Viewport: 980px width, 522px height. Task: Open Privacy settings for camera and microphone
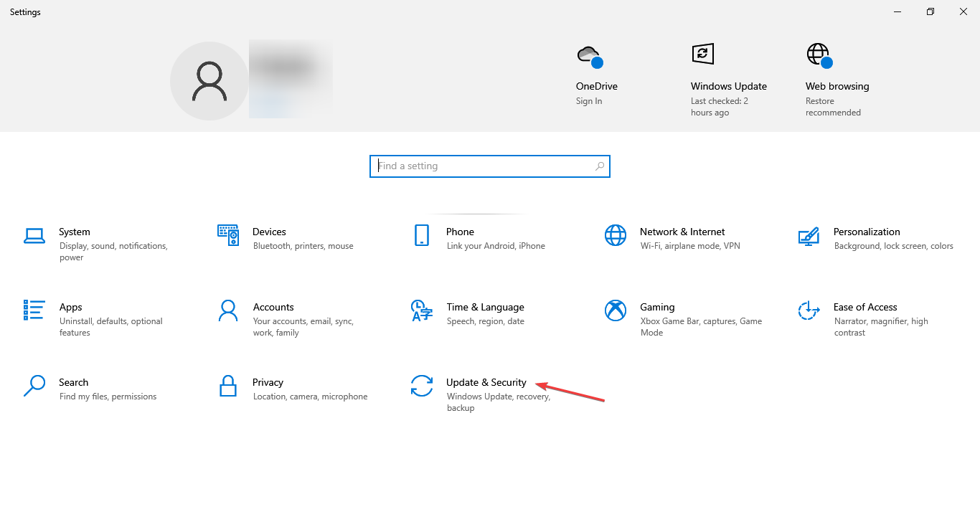coord(268,389)
